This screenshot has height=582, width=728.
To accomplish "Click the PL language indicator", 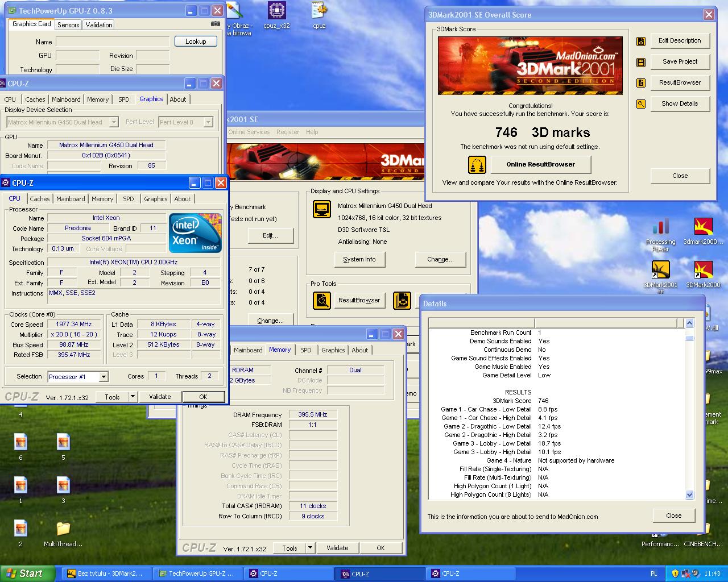I will click(x=654, y=573).
